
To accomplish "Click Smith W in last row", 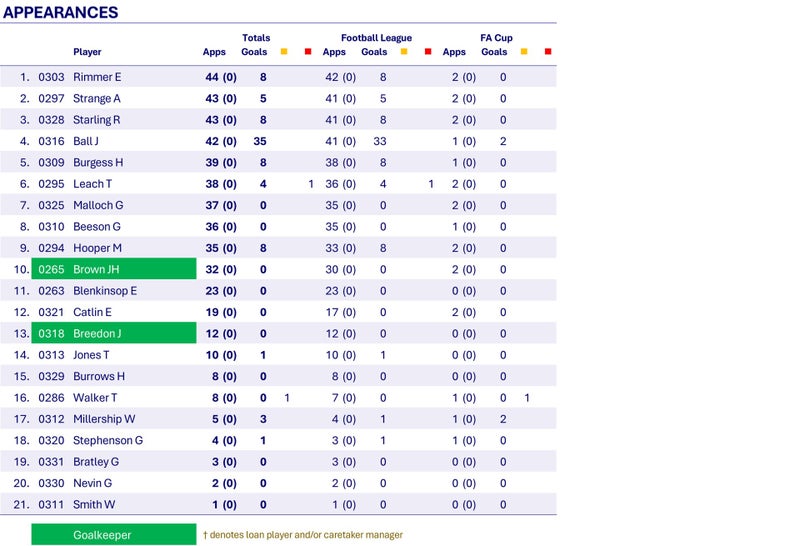I will (94, 505).
